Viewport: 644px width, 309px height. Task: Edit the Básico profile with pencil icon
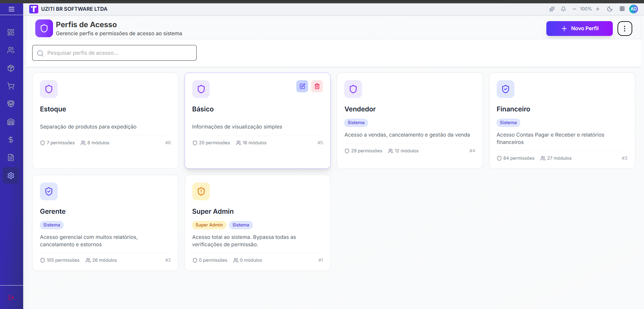(x=302, y=86)
